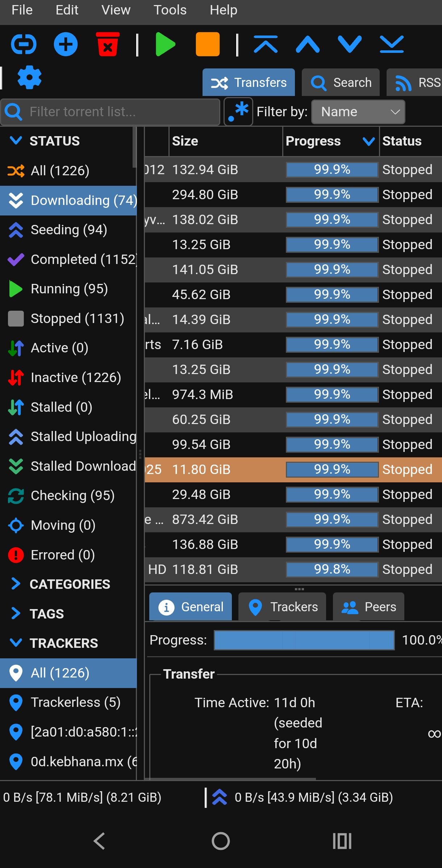Open the Filter by Name dropdown

click(358, 112)
